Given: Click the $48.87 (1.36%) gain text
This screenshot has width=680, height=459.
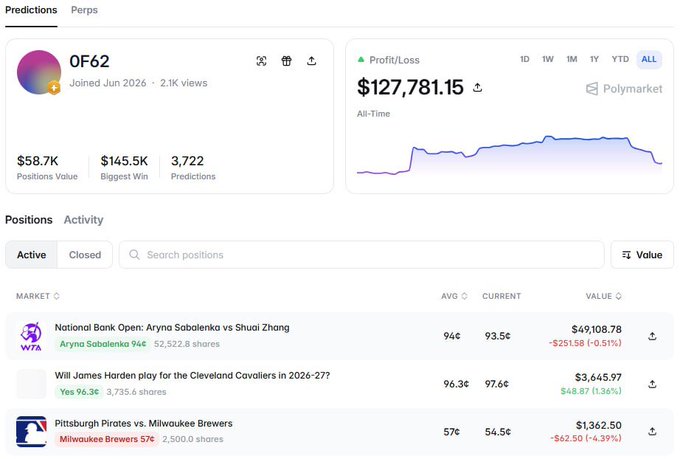Looking at the screenshot, I should click(591, 391).
